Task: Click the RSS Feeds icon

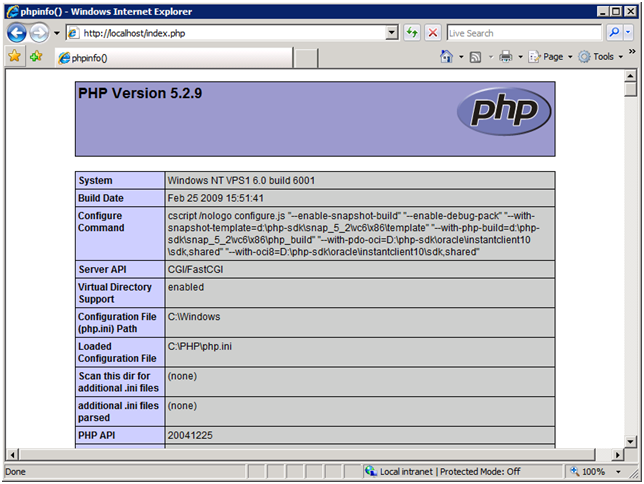Action: (475, 57)
